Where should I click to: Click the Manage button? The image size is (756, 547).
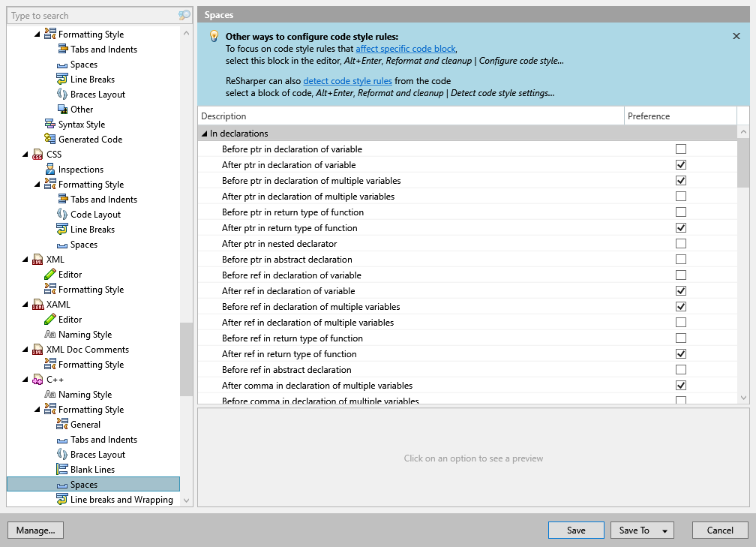click(35, 530)
